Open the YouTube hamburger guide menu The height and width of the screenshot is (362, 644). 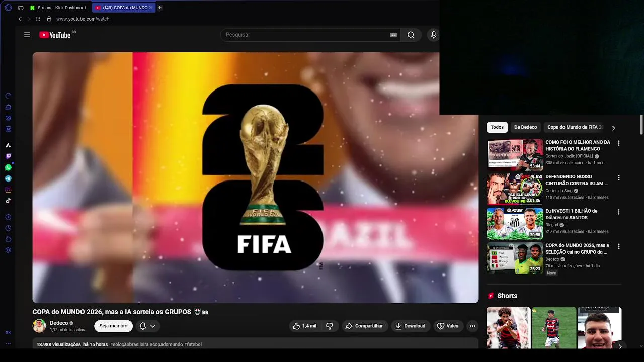(x=27, y=35)
